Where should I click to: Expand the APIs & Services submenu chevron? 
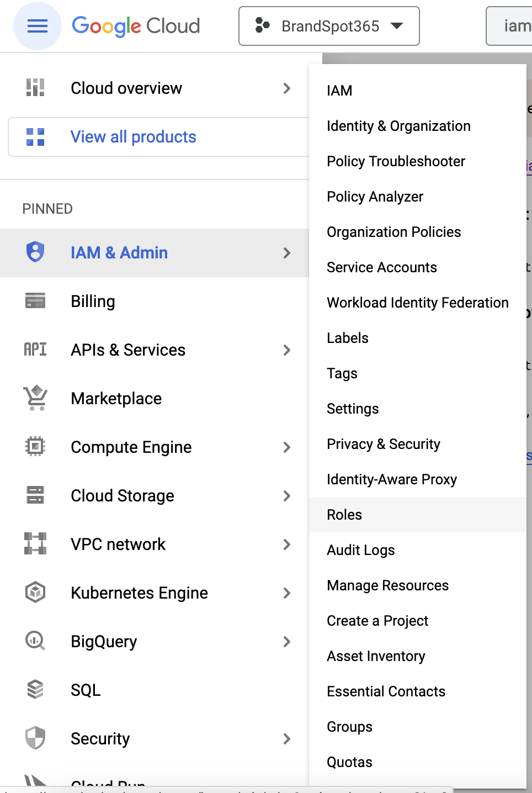(287, 350)
